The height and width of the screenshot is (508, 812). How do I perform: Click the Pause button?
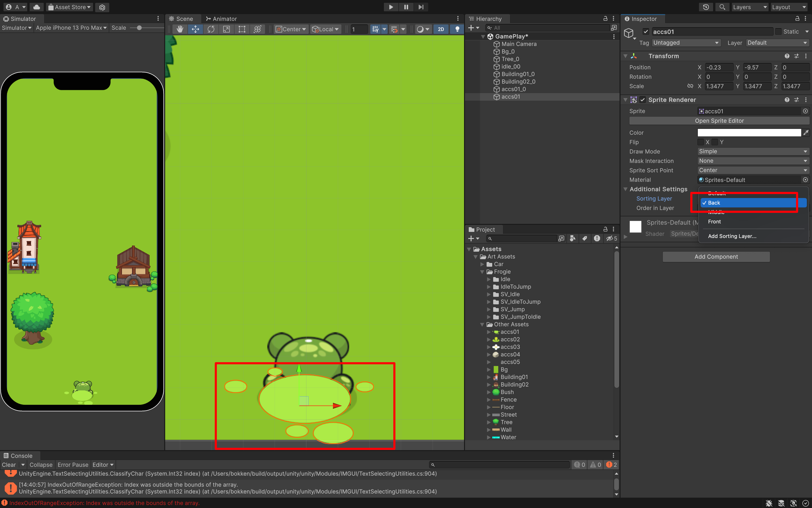[x=406, y=7]
